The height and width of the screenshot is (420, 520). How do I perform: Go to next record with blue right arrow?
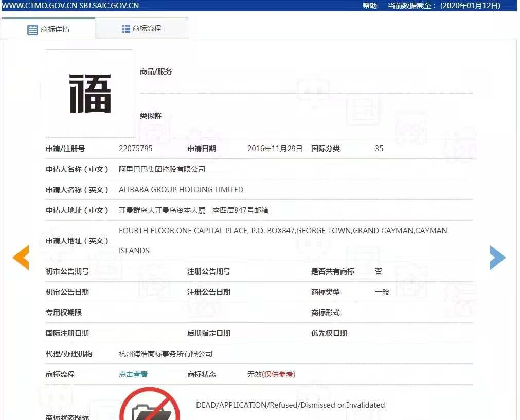pyautogui.click(x=497, y=258)
